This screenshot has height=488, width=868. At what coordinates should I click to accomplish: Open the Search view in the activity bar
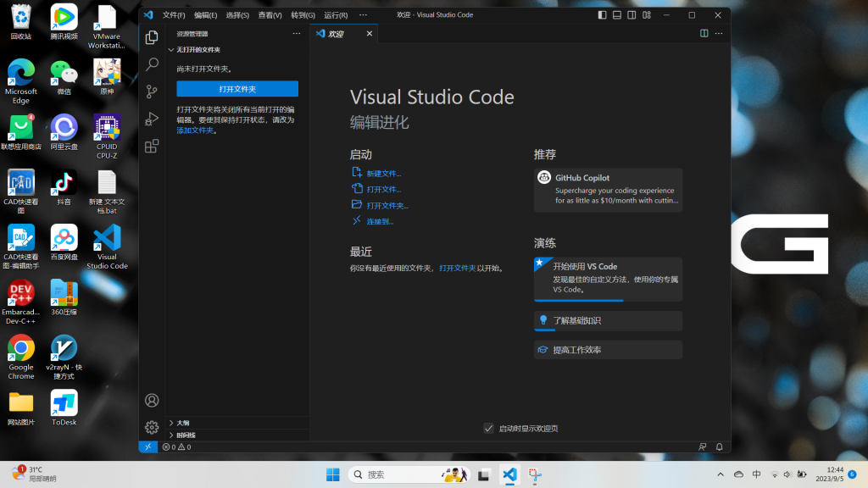(x=152, y=64)
